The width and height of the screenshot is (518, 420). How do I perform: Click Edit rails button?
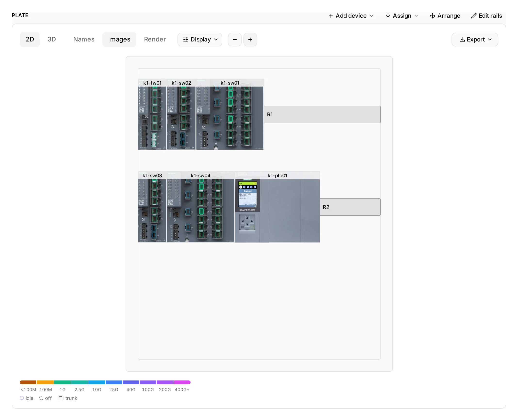[486, 16]
